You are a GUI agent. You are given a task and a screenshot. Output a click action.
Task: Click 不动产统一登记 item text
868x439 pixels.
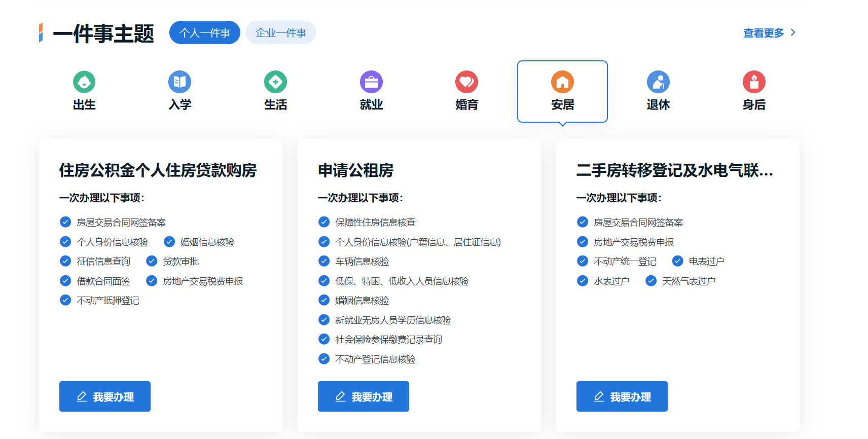[x=625, y=261]
